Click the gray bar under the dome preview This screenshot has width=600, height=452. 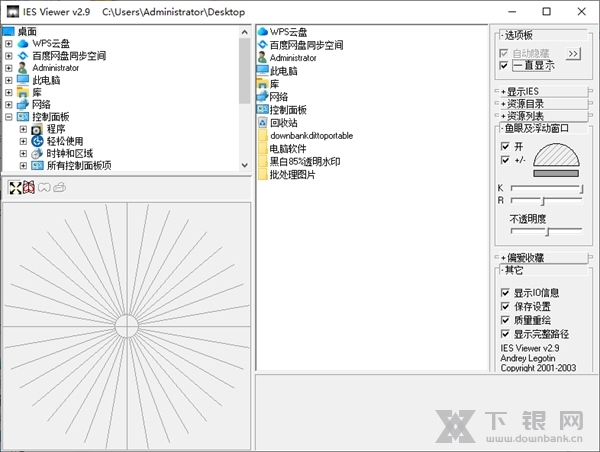click(556, 174)
